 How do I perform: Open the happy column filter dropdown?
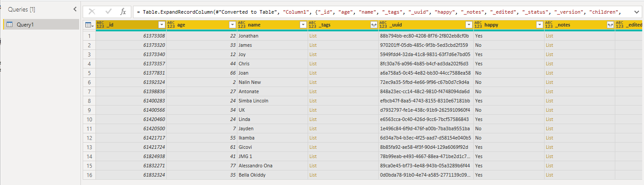pyautogui.click(x=539, y=25)
